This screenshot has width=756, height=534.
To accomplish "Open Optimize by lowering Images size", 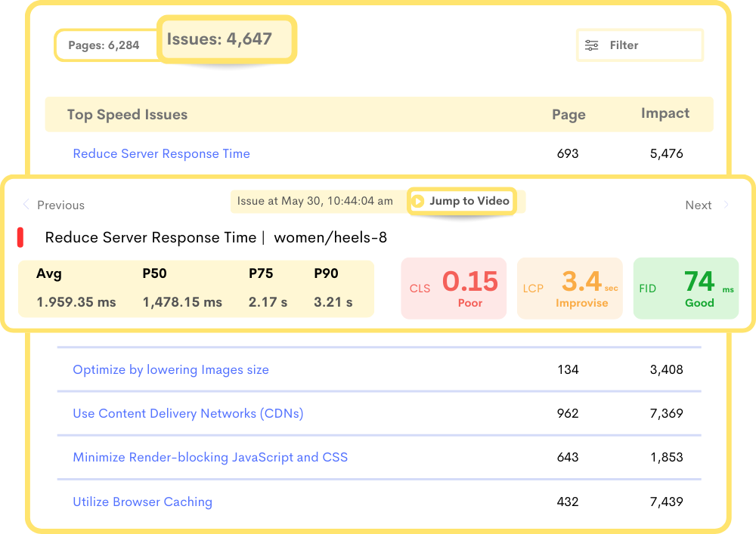I will point(170,369).
